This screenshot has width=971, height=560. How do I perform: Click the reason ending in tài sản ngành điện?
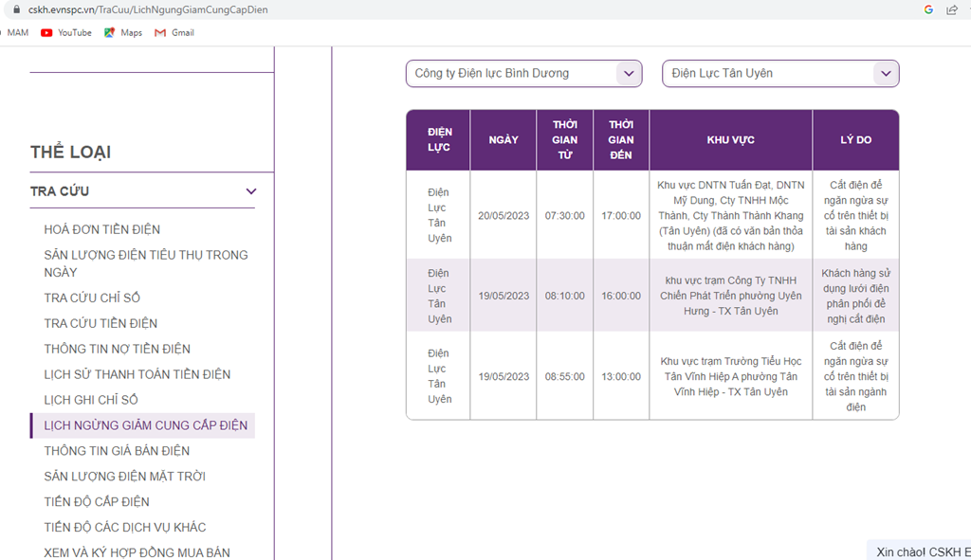coord(856,376)
